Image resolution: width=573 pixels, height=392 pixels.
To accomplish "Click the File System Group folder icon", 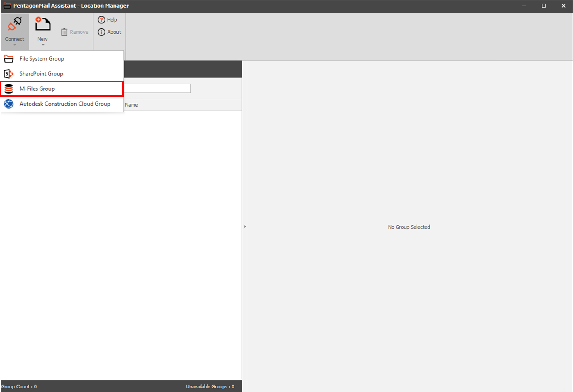I will tap(9, 59).
